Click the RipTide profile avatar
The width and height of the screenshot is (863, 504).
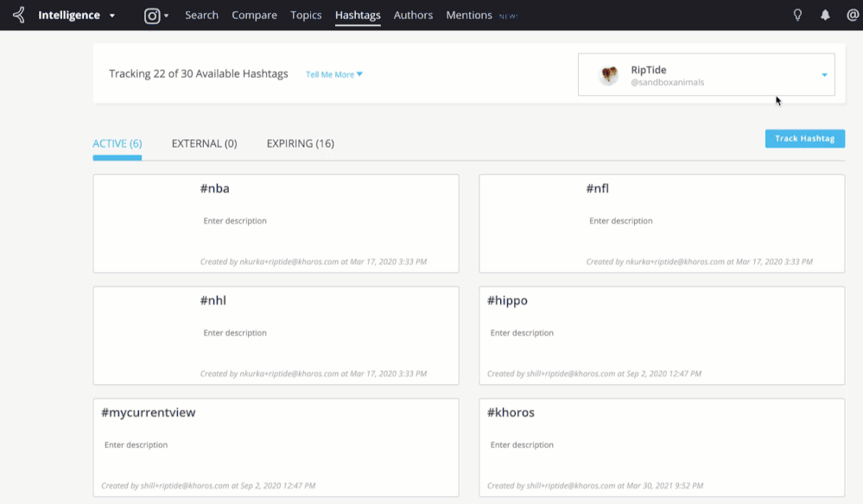pos(609,75)
